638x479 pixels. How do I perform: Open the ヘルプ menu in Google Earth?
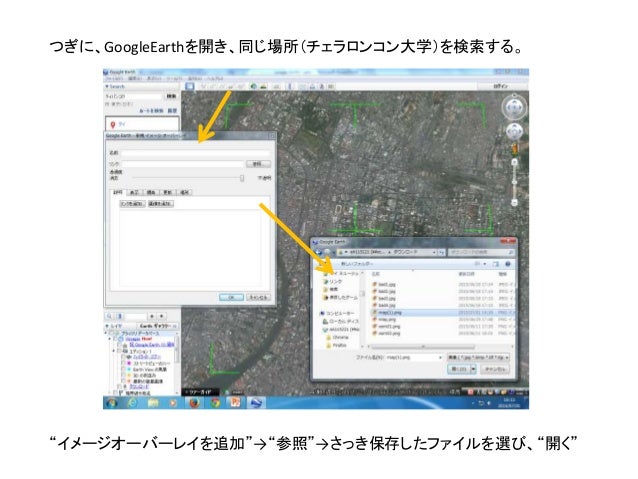point(215,79)
